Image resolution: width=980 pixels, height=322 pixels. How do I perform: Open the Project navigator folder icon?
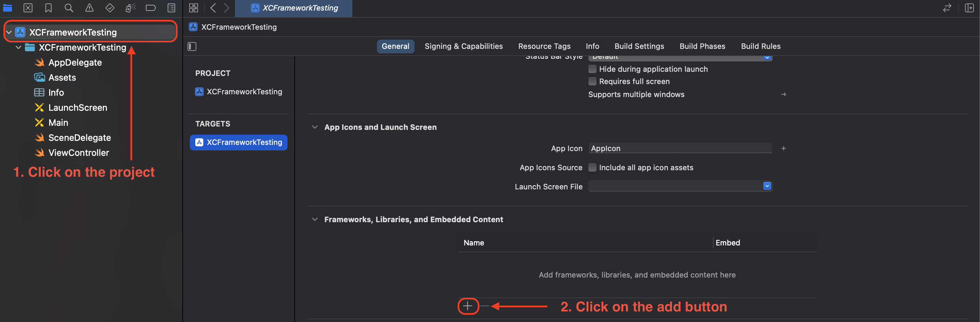pyautogui.click(x=8, y=8)
